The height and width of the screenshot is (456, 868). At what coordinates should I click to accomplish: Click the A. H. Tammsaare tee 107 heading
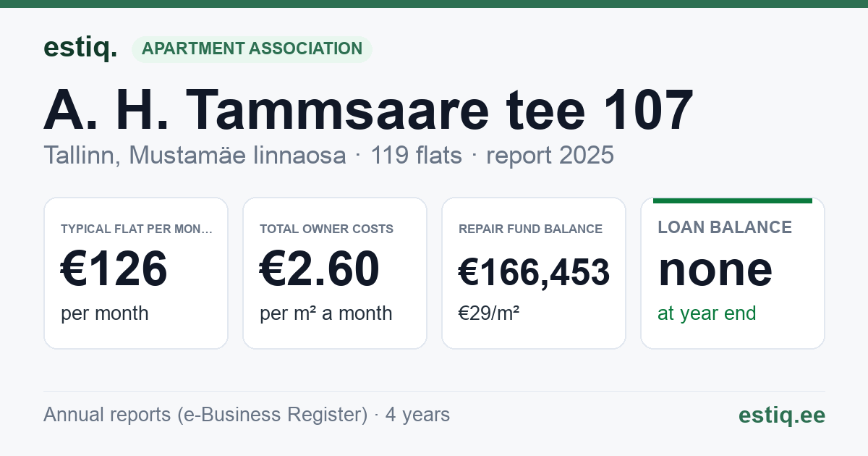point(368,111)
